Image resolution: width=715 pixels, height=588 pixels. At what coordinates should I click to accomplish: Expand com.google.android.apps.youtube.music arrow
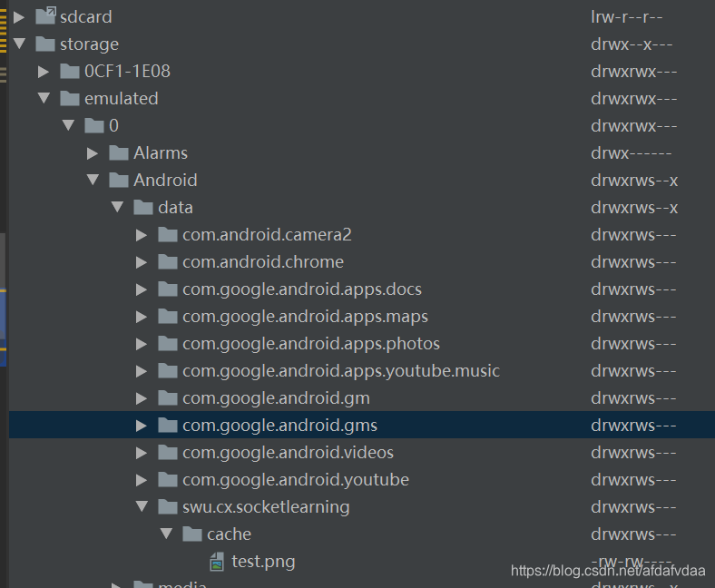click(142, 371)
